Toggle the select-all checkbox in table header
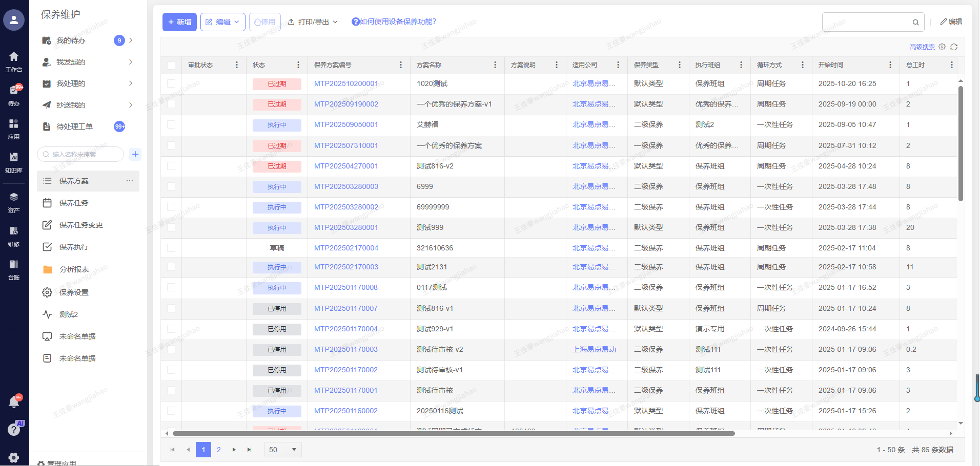Screen dimensions: 980x466 pos(171,65)
